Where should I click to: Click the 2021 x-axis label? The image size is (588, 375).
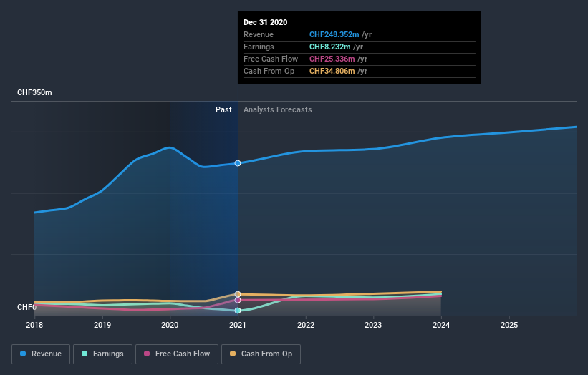(238, 325)
